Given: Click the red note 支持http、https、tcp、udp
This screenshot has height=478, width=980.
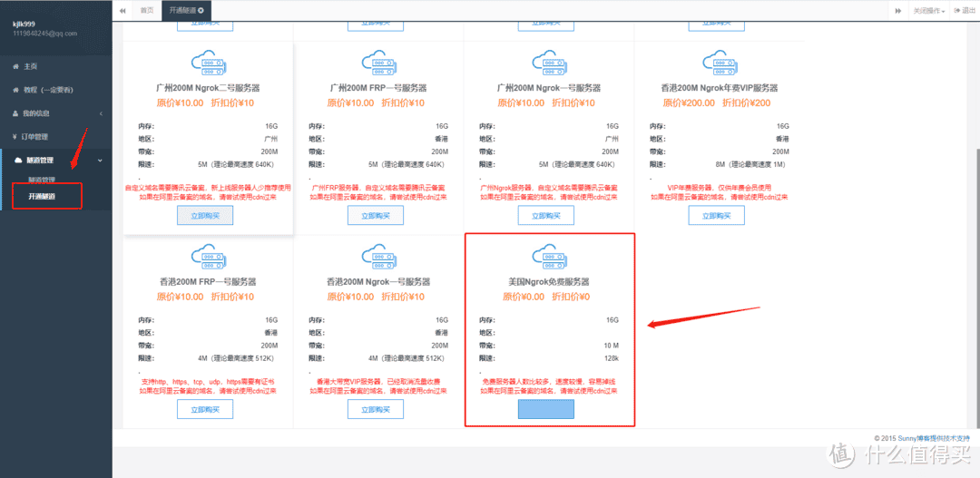Looking at the screenshot, I should pyautogui.click(x=208, y=381).
